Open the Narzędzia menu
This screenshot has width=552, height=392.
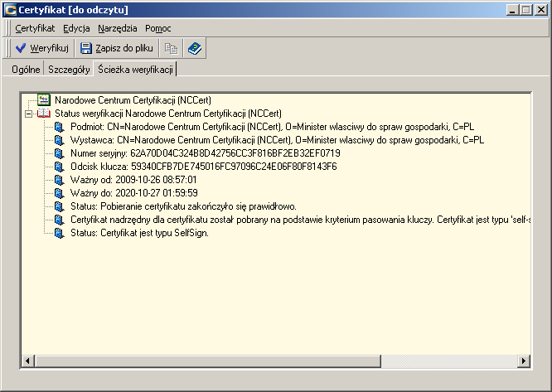(x=117, y=28)
